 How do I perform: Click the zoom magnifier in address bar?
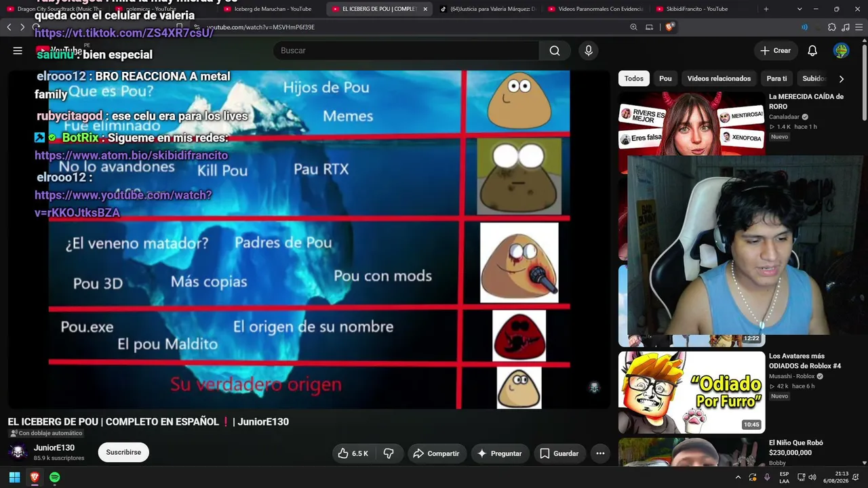(633, 27)
